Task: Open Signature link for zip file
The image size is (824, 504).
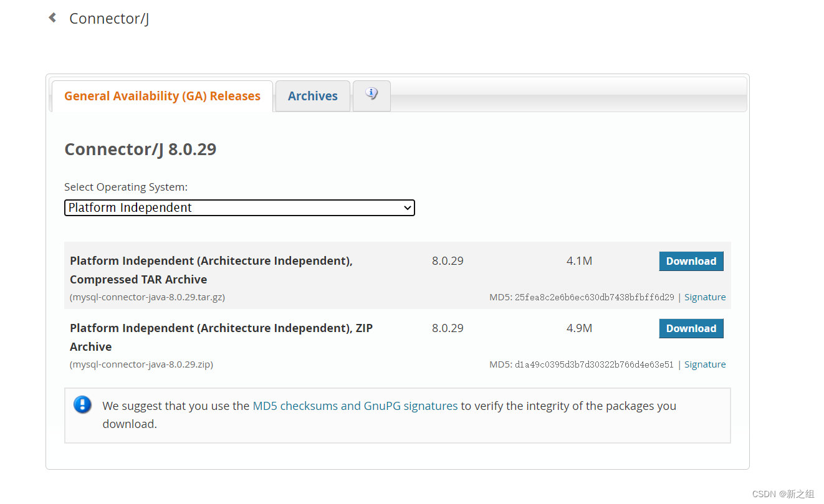Action: (705, 364)
